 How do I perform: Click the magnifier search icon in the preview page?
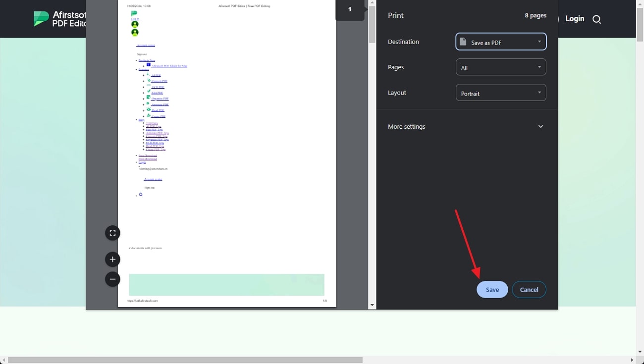[x=141, y=195]
